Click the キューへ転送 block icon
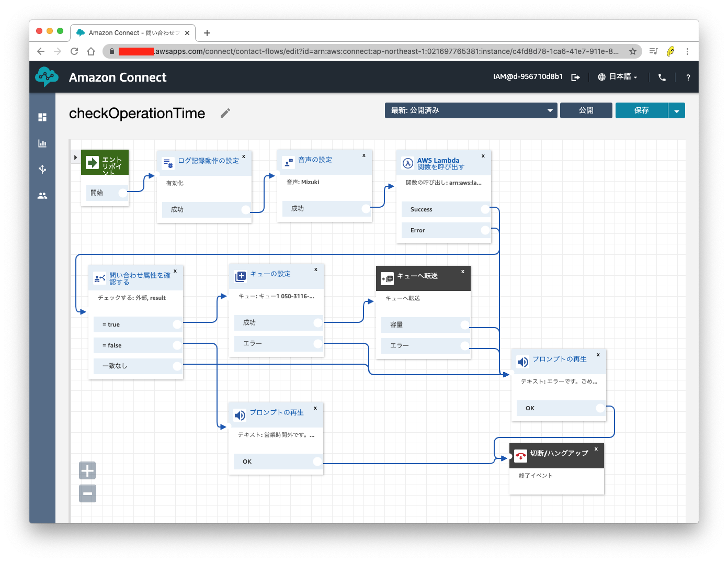Viewport: 728px width, 562px height. [388, 278]
